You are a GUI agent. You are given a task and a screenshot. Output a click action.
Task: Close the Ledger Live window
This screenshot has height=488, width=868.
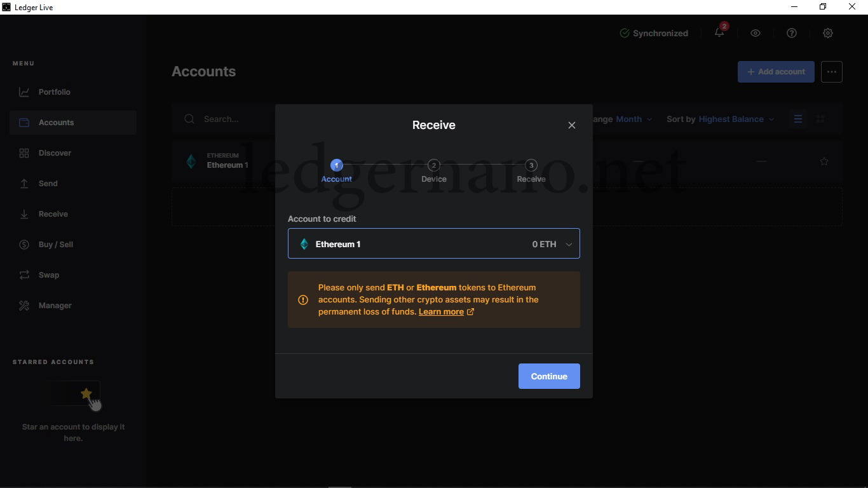pyautogui.click(x=853, y=7)
